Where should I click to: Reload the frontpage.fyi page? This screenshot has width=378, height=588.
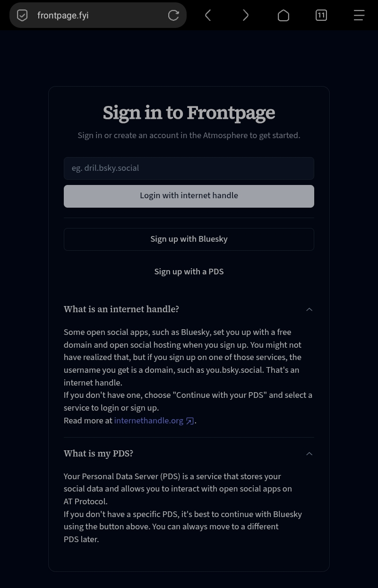[173, 16]
